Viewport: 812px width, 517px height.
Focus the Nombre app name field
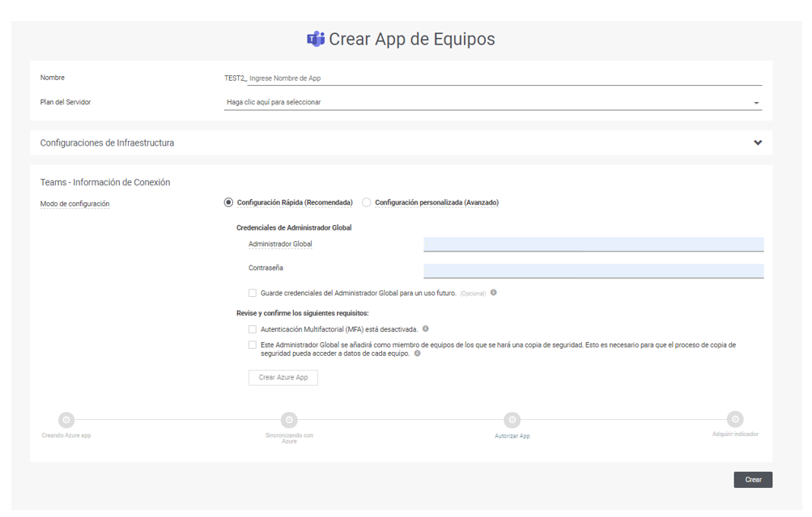(x=505, y=78)
